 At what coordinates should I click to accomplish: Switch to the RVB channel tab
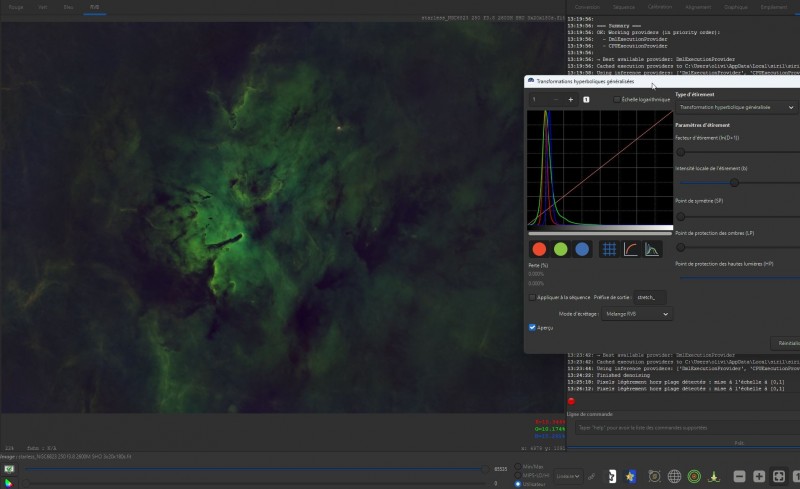tap(94, 7)
